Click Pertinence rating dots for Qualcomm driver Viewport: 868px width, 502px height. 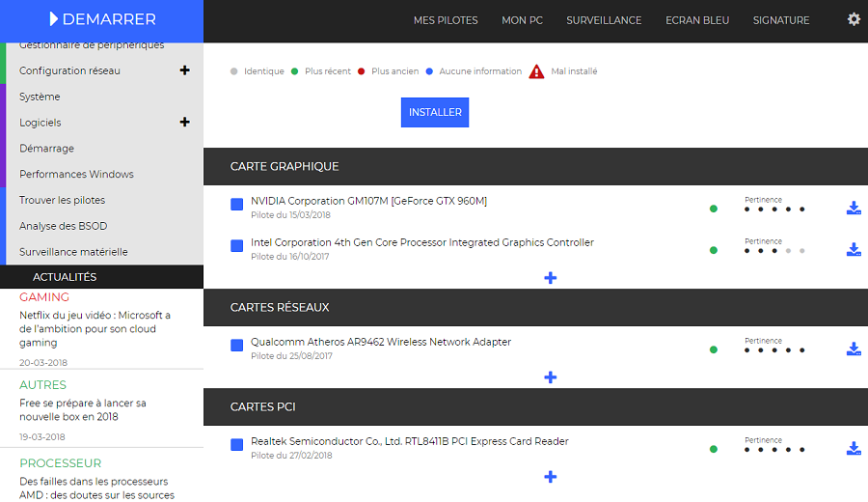774,350
